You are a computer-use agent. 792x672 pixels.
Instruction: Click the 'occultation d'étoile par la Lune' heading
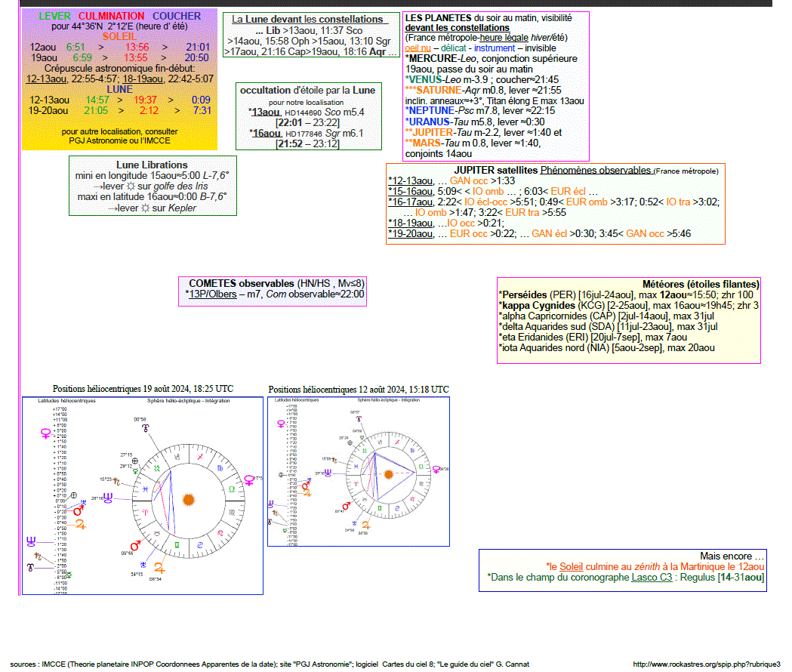coord(307,90)
